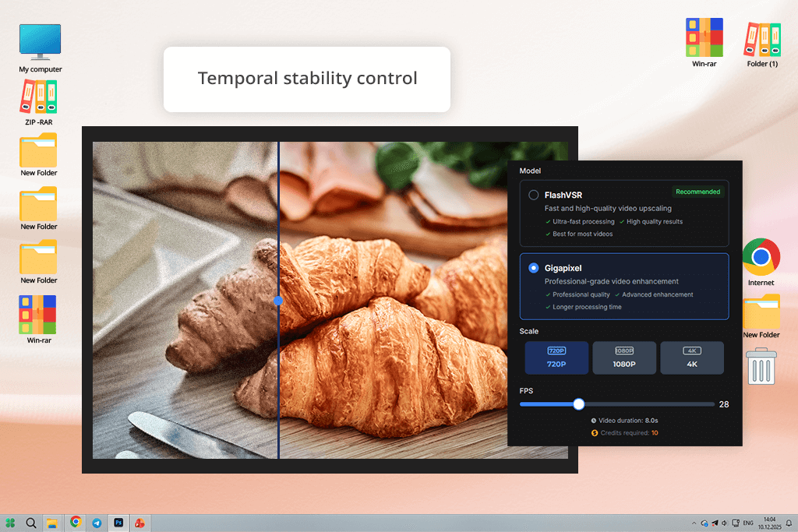The image size is (798, 532).
Task: Click "Professional-grade video enhancement" description
Action: click(611, 281)
